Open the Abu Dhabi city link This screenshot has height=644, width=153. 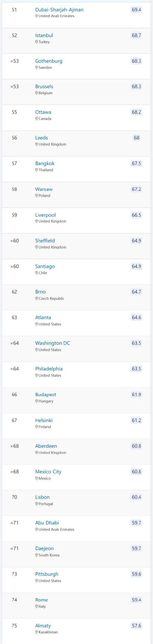(x=47, y=523)
